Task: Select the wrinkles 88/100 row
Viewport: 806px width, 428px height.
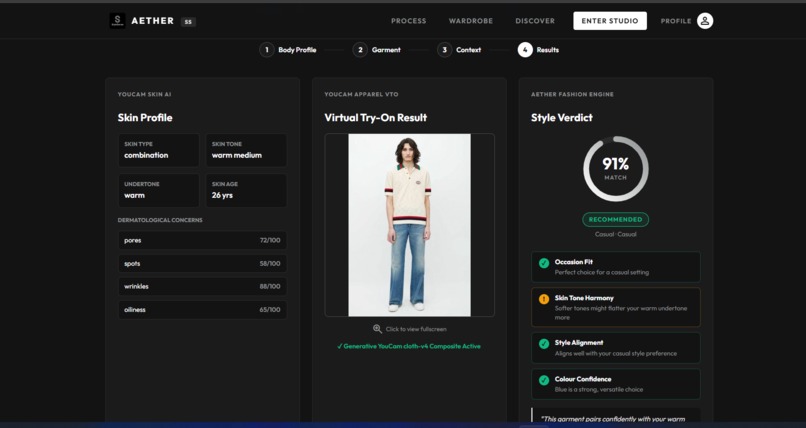Action: tap(203, 287)
